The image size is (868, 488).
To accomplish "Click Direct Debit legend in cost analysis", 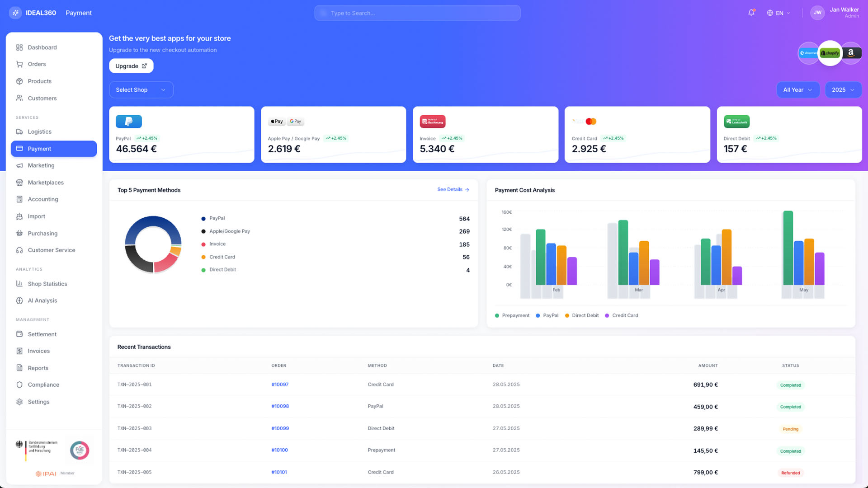I will point(581,316).
